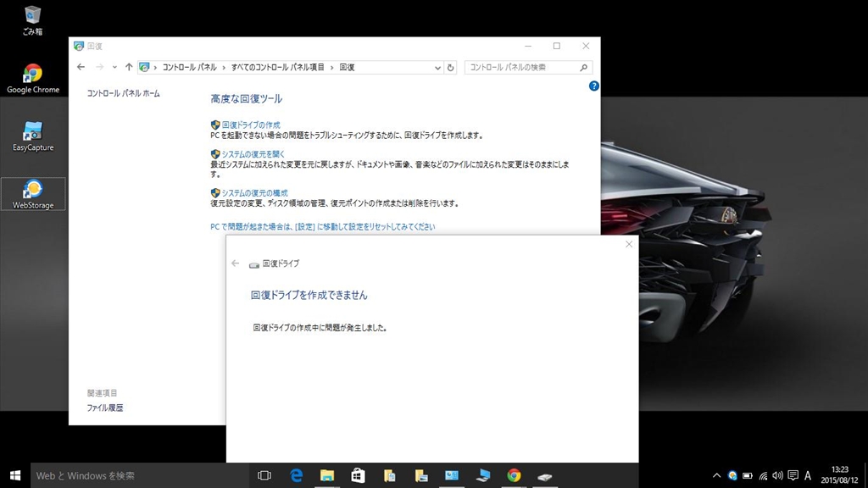Show hidden system tray icons chevron
Viewport: 868px width, 488px height.
(x=716, y=476)
